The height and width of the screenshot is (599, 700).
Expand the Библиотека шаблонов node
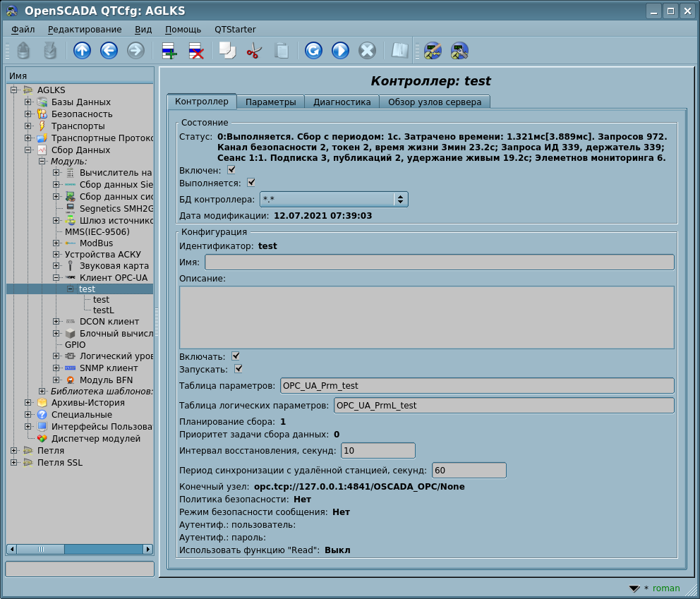pos(42,392)
